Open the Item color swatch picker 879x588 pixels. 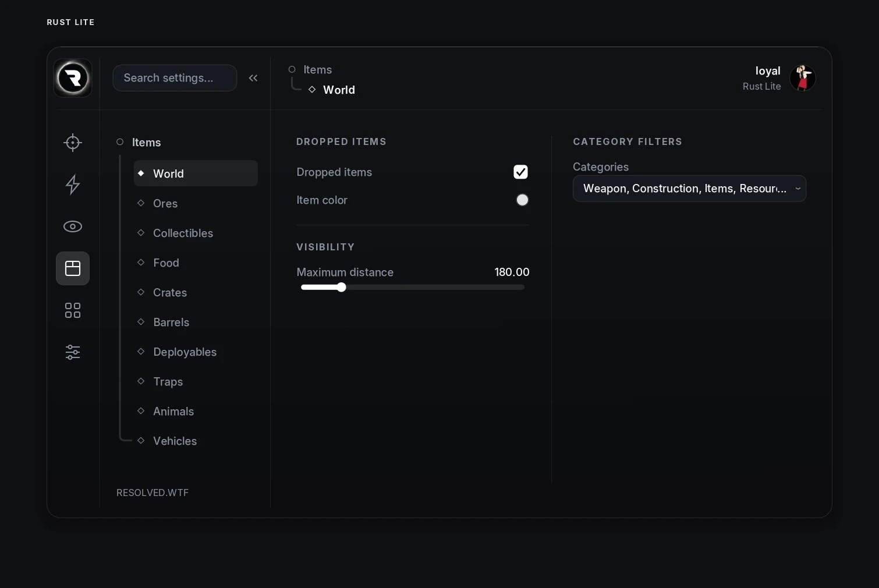[522, 200]
